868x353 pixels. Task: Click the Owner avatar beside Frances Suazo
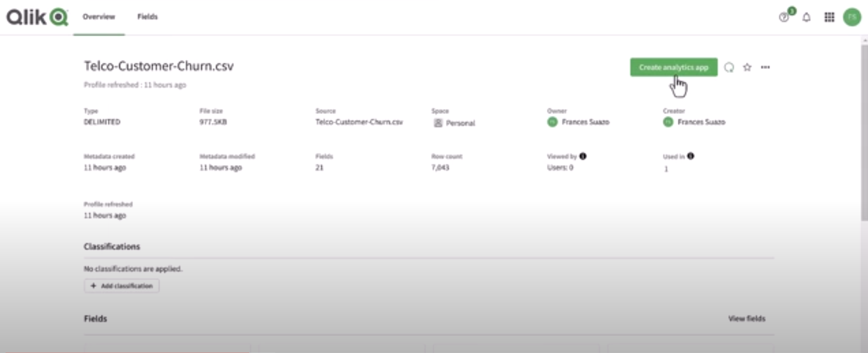point(552,122)
